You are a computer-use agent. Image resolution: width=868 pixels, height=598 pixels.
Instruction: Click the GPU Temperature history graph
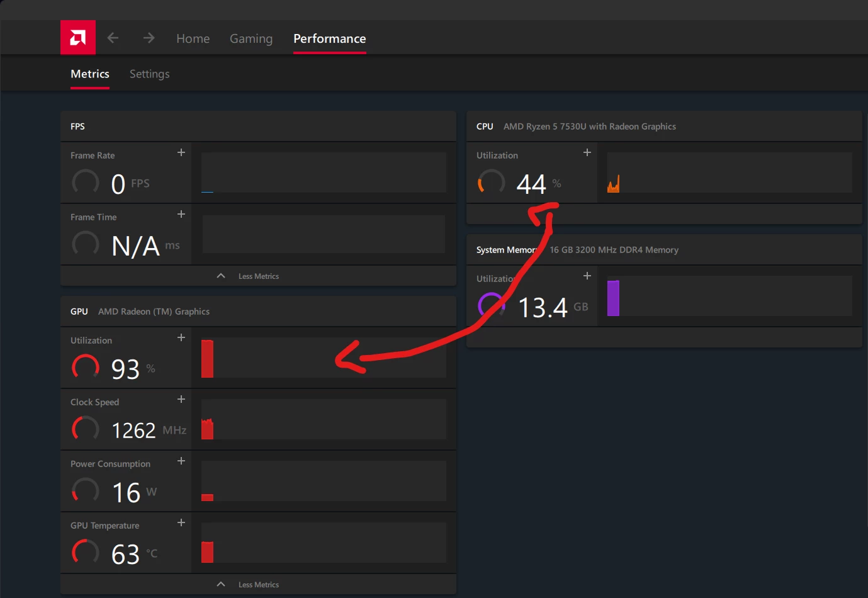tap(324, 542)
